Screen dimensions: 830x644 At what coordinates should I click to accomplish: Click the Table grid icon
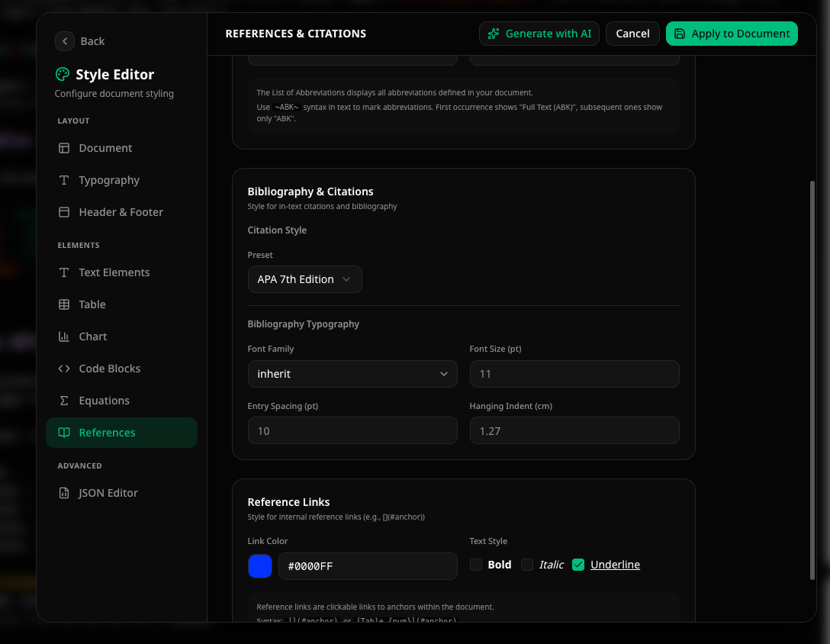(64, 304)
